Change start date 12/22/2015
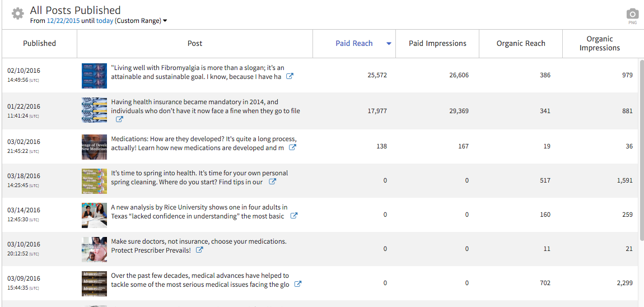Image resolution: width=644 pixels, height=307 pixels. point(63,21)
